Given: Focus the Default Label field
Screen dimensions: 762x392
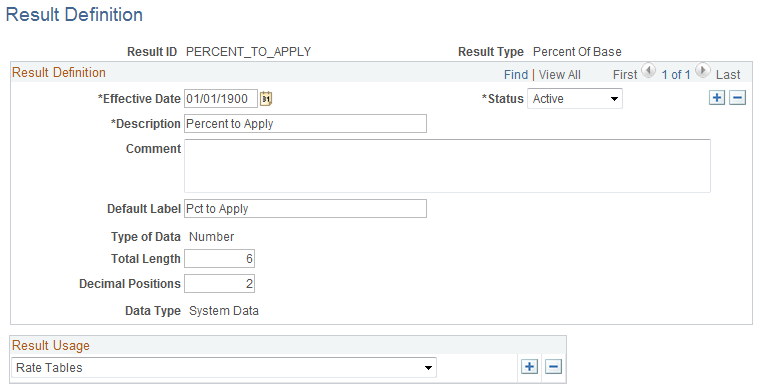Looking at the screenshot, I should click(305, 208).
